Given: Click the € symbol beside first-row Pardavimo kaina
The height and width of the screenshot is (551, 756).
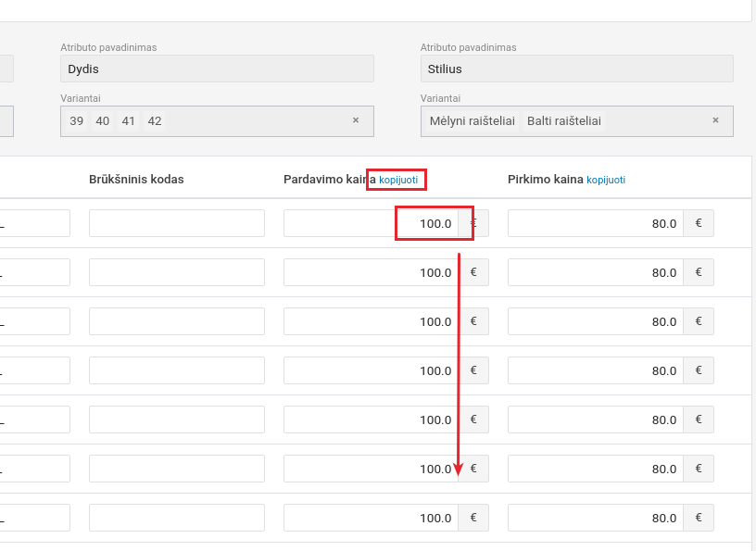Looking at the screenshot, I should coord(473,223).
